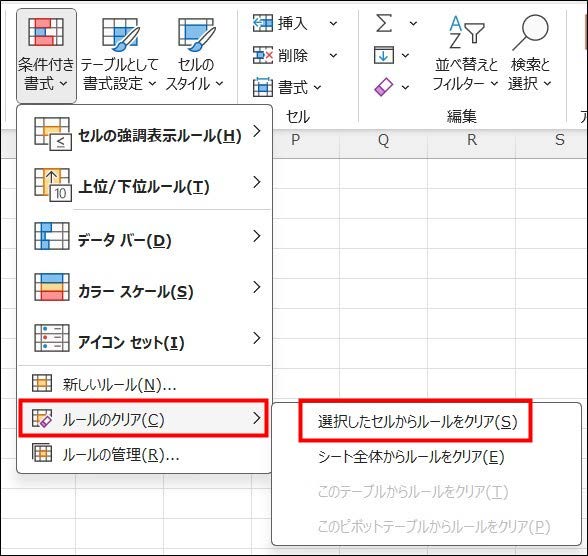Viewport: 588px width, 556px height.
Task: Choose 新しいルール menu item
Action: click(x=144, y=384)
